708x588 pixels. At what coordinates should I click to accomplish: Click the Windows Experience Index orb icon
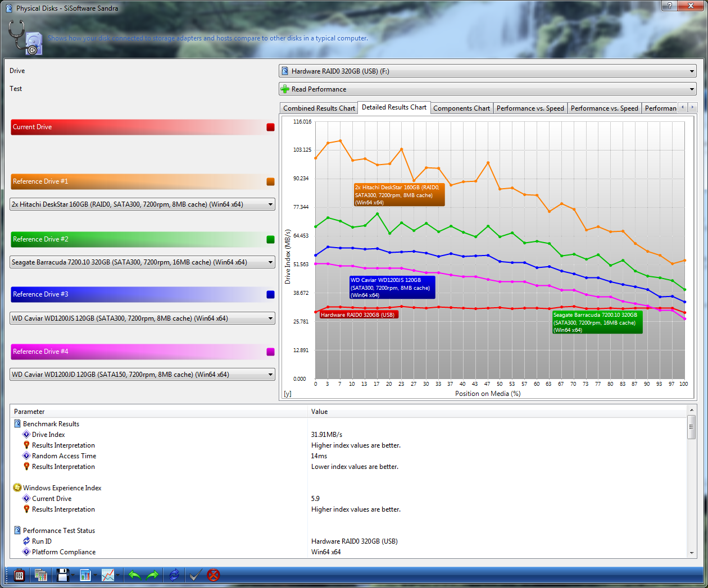tap(17, 488)
